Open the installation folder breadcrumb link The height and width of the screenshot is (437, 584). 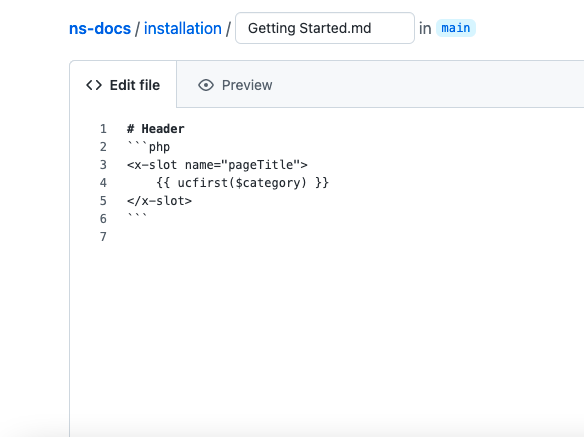point(182,28)
